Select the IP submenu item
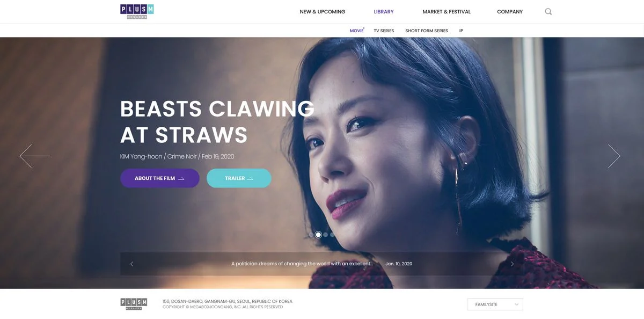 click(461, 31)
